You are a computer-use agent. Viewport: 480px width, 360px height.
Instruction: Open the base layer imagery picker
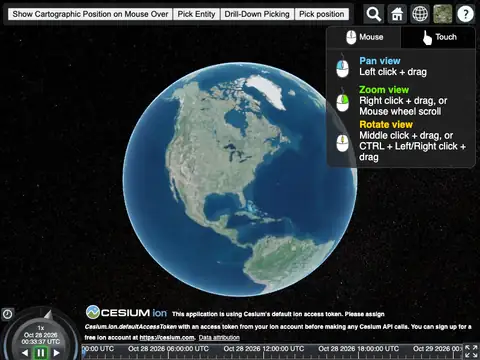click(x=443, y=14)
